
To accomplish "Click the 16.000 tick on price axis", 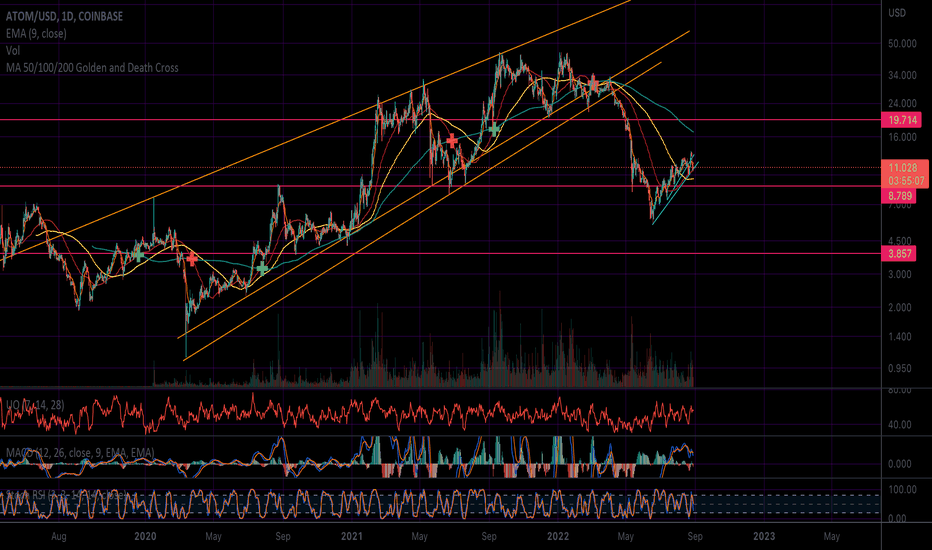I will tap(902, 137).
